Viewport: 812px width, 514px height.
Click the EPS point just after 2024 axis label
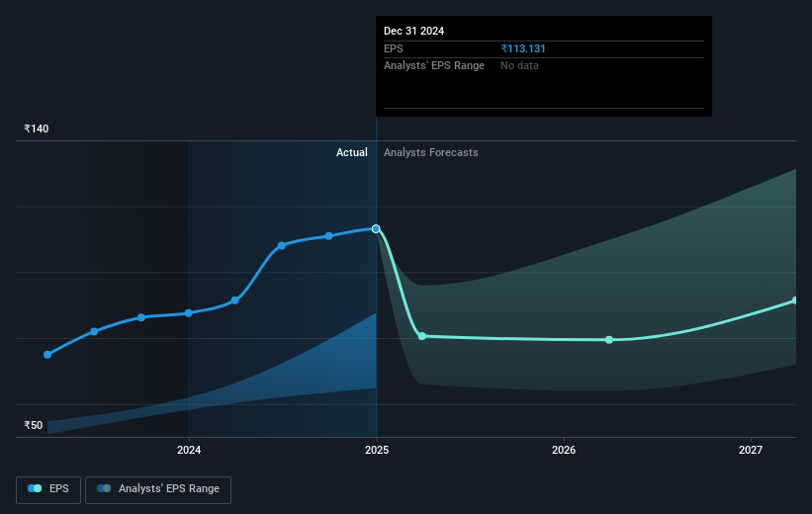click(x=235, y=300)
